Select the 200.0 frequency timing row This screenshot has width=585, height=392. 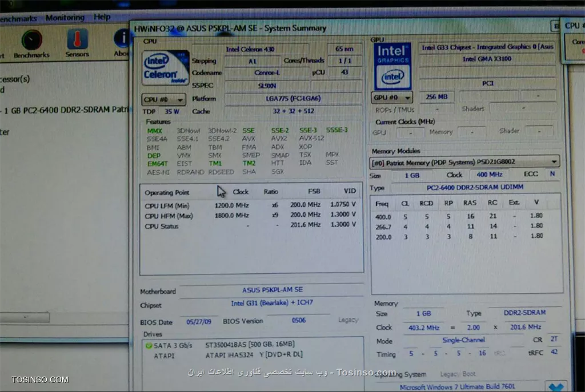click(459, 236)
